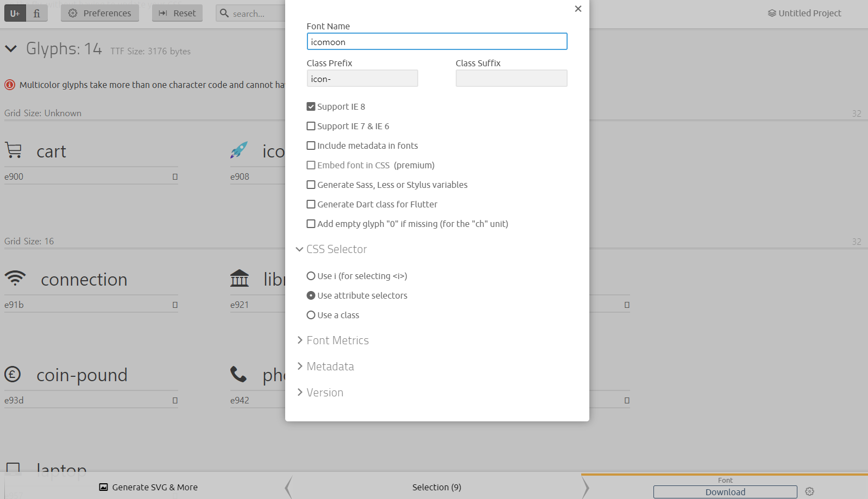This screenshot has height=499, width=868.
Task: Click the phone glyph icon
Action: click(238, 374)
